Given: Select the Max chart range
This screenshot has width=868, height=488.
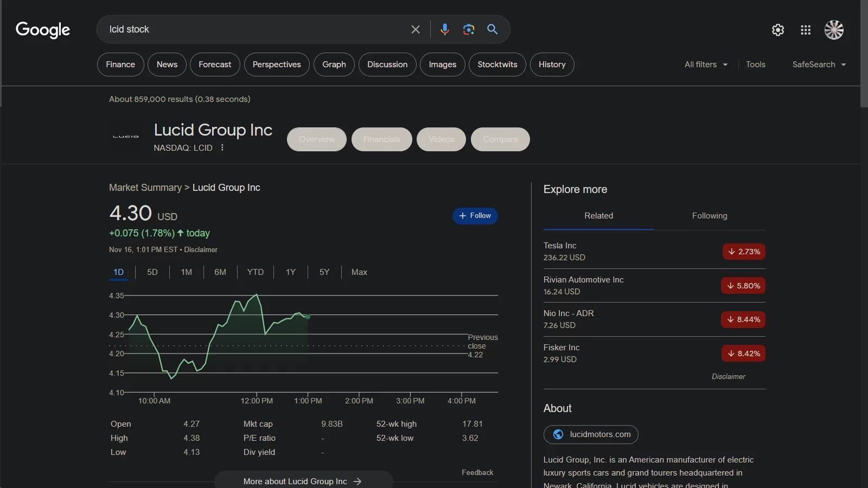Looking at the screenshot, I should click(x=359, y=272).
